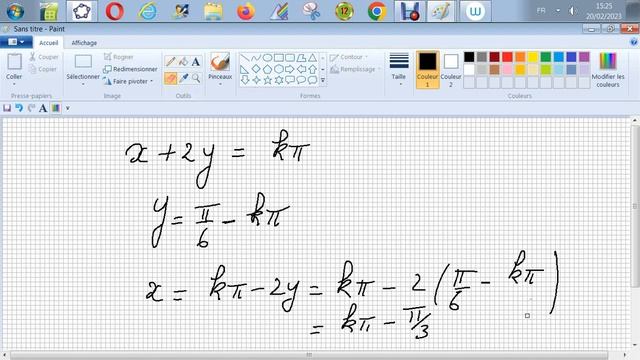Choose the triangle shape
The height and width of the screenshot is (360, 640).
(312, 58)
